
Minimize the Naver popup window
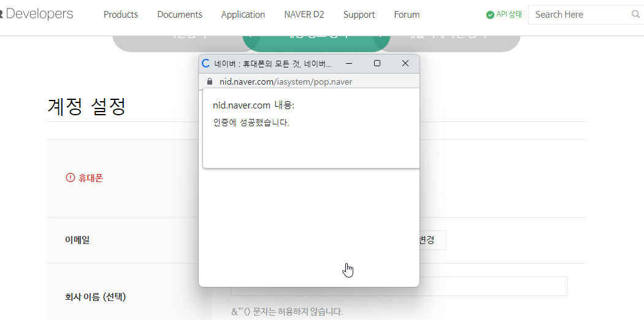pyautogui.click(x=349, y=63)
